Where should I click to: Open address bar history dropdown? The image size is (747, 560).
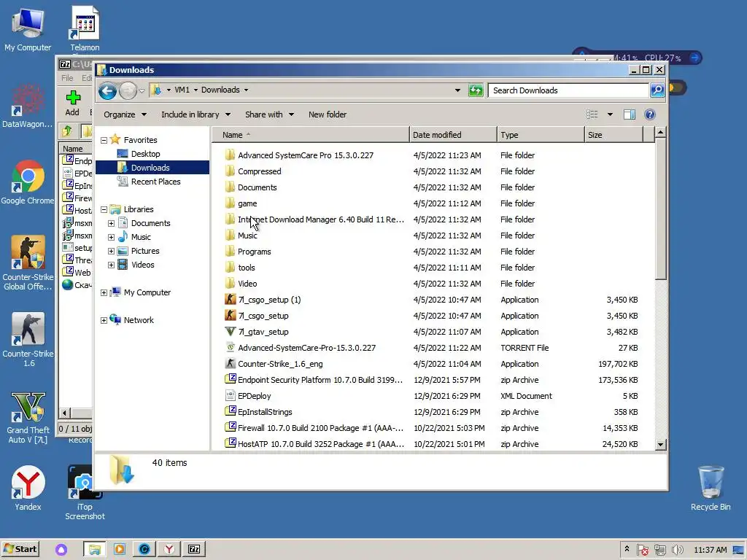(457, 90)
